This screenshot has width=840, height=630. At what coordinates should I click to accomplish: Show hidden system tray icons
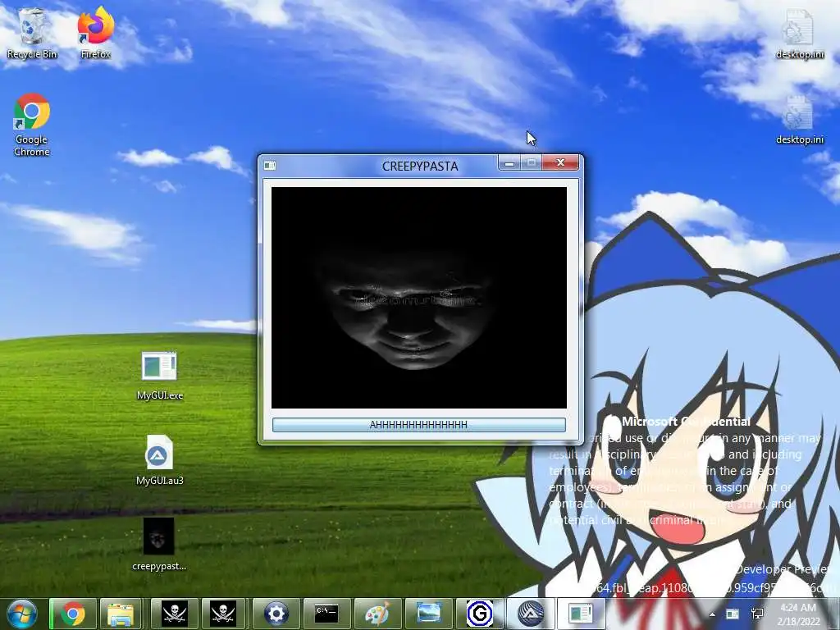(x=712, y=614)
